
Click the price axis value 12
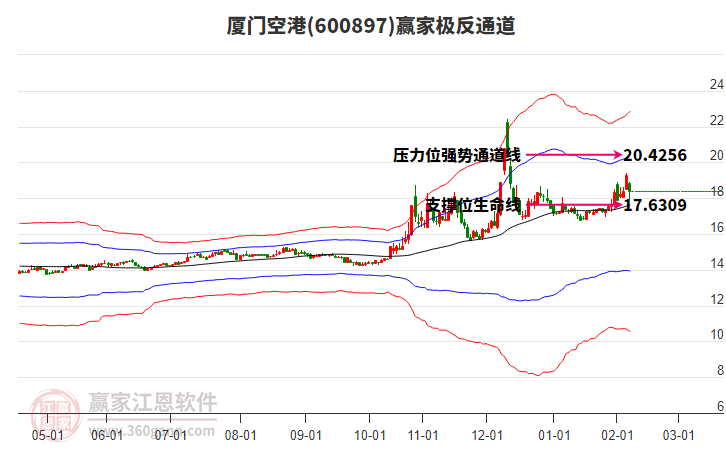tap(717, 300)
